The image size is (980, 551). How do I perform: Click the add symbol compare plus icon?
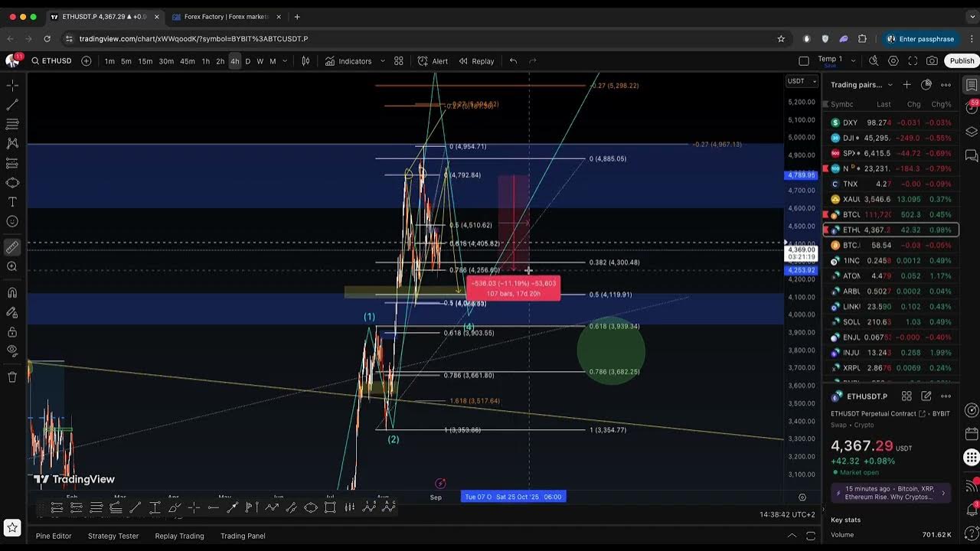point(86,61)
